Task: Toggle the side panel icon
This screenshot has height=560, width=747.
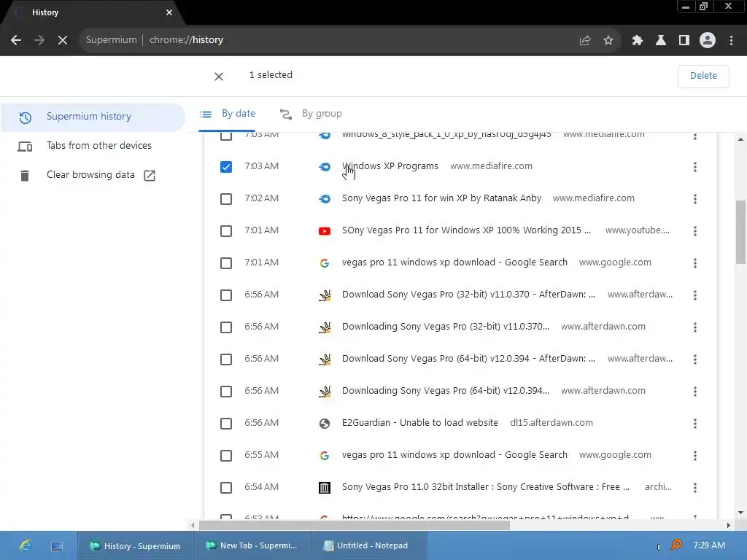Action: click(684, 40)
